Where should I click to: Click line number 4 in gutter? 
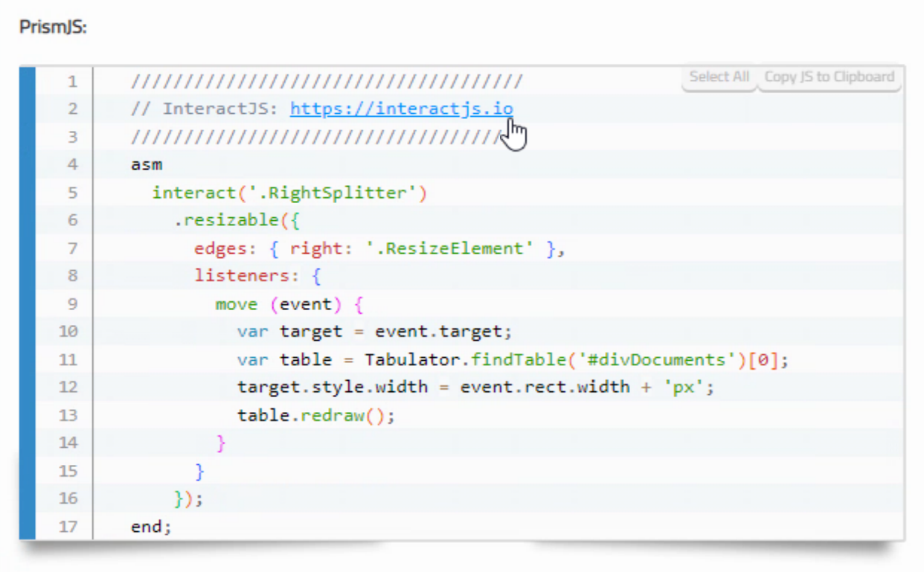click(72, 164)
